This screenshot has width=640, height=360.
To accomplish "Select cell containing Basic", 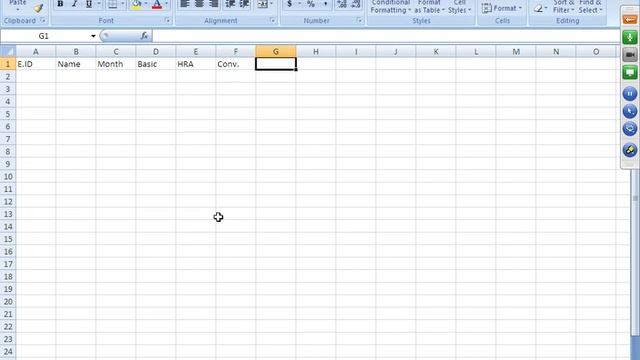I will point(156,64).
